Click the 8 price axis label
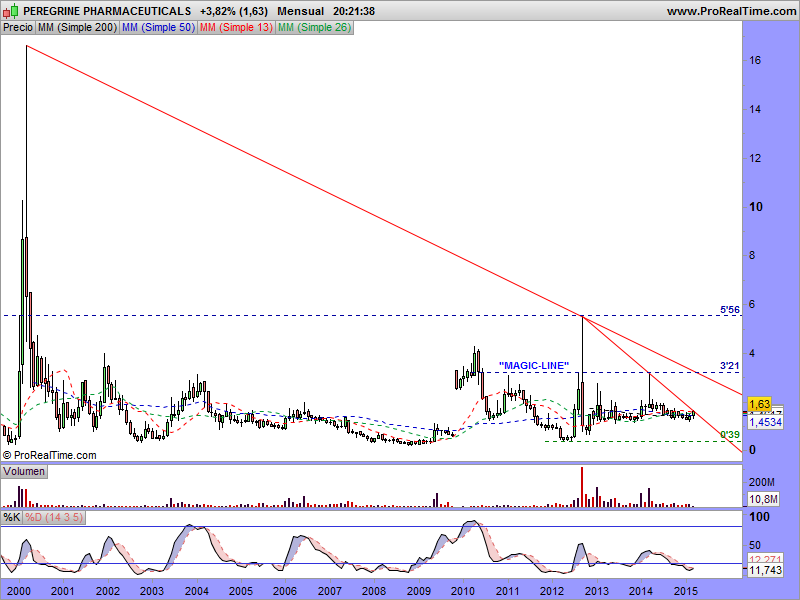 click(x=752, y=256)
